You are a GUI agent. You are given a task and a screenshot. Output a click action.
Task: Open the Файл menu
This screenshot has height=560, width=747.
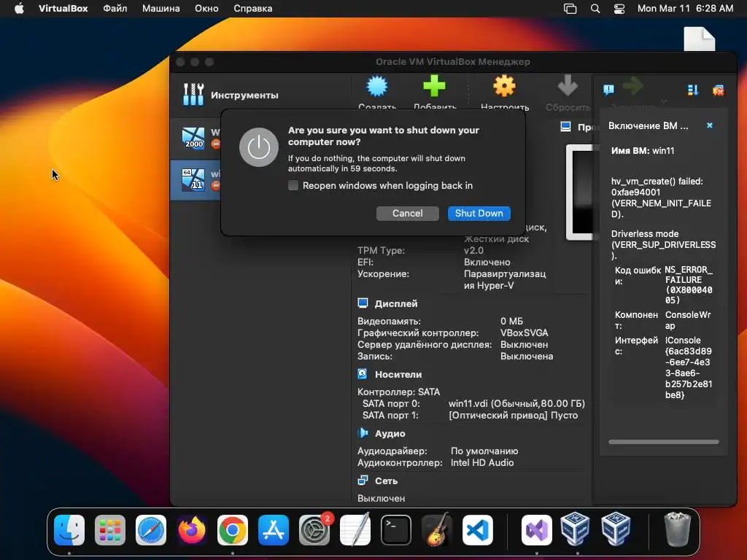point(115,9)
